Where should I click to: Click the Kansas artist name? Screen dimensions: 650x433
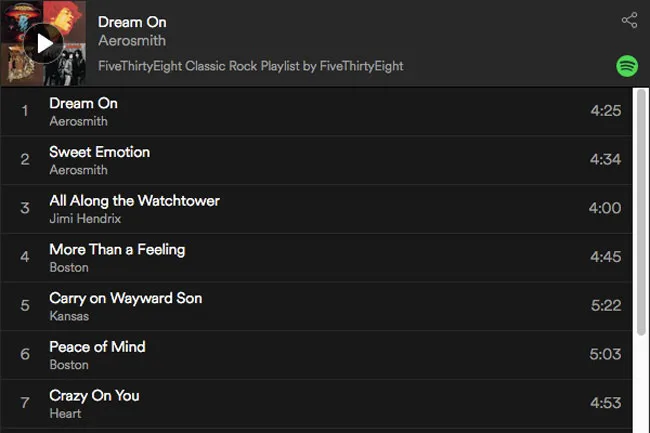(x=69, y=316)
